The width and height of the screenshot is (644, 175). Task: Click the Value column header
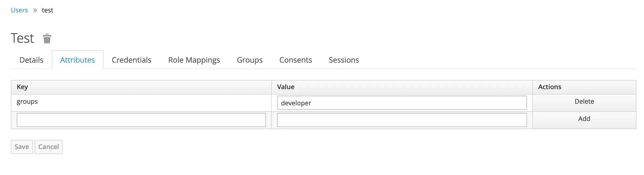pos(286,87)
